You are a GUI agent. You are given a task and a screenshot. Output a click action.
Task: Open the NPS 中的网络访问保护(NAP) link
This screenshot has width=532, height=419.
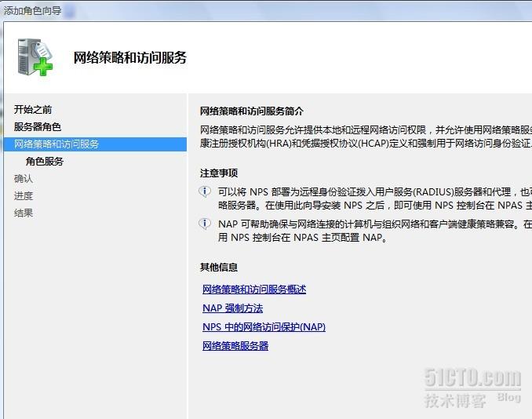pos(264,327)
